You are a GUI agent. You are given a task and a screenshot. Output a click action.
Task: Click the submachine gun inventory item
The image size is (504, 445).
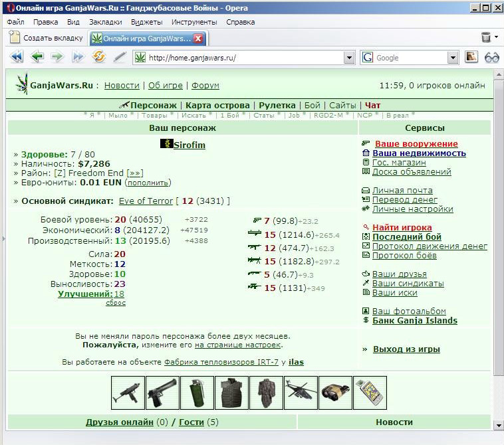point(128,393)
